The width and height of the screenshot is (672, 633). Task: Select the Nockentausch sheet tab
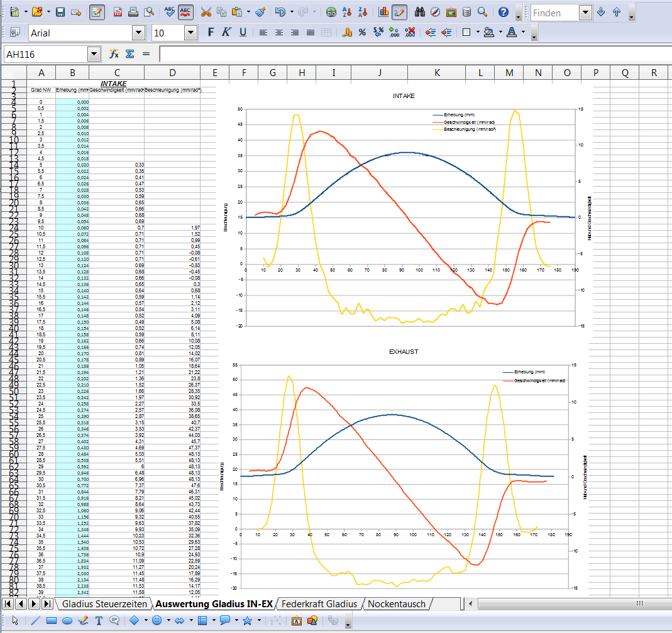pyautogui.click(x=397, y=604)
